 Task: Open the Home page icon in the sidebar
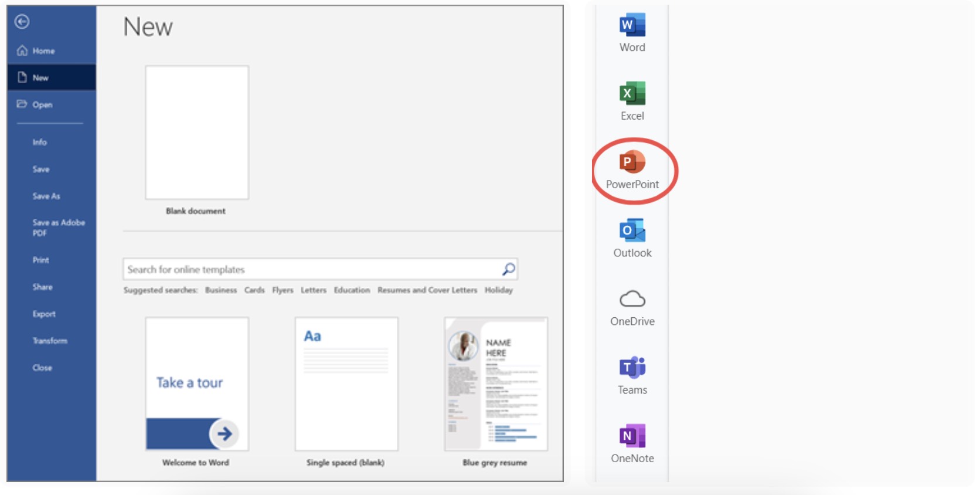22,50
